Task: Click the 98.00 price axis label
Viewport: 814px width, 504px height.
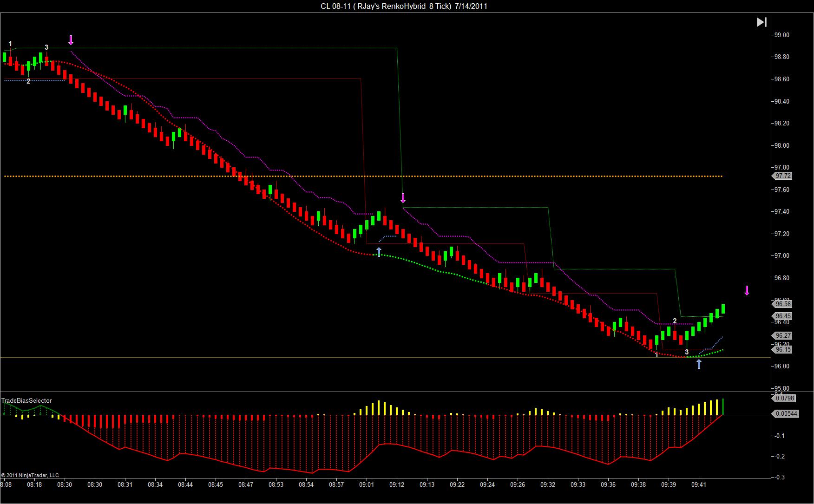Action: (781, 146)
